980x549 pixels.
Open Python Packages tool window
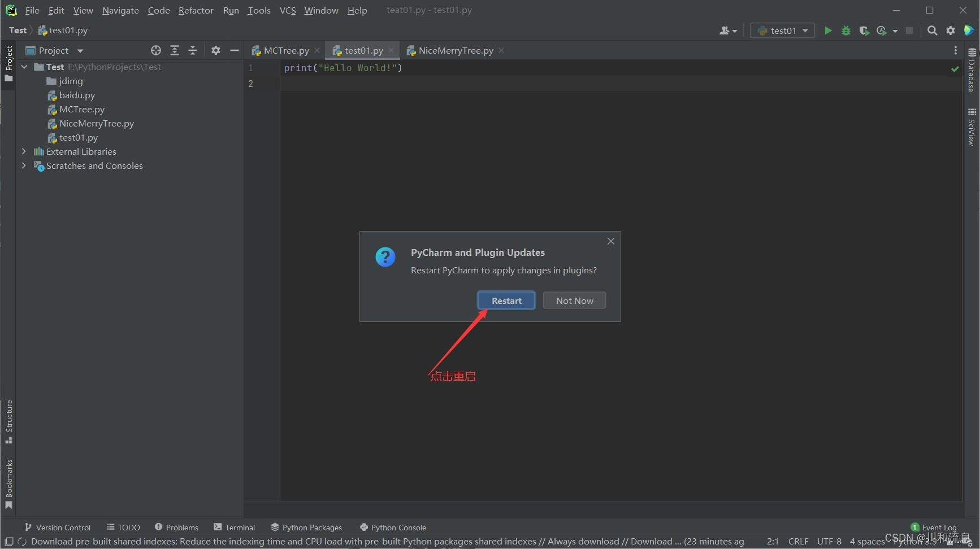[x=306, y=527]
